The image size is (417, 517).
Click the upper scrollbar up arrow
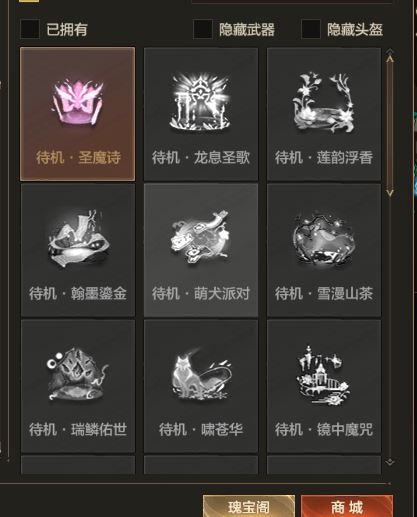[x=390, y=57]
